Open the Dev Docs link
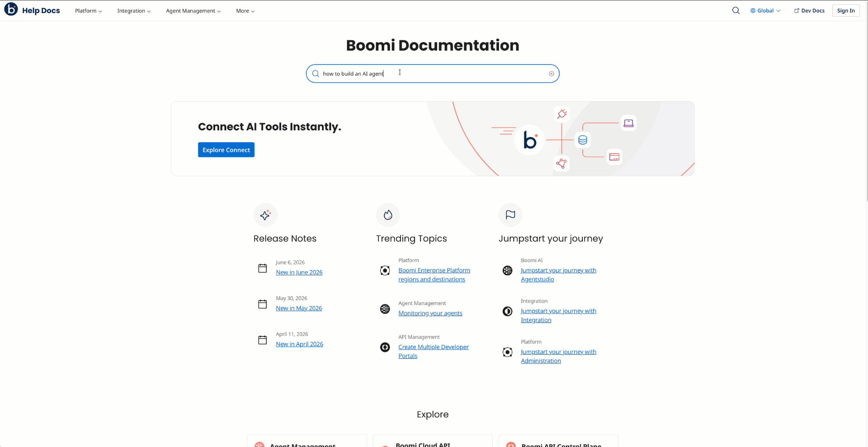This screenshot has height=447, width=868. (x=809, y=11)
